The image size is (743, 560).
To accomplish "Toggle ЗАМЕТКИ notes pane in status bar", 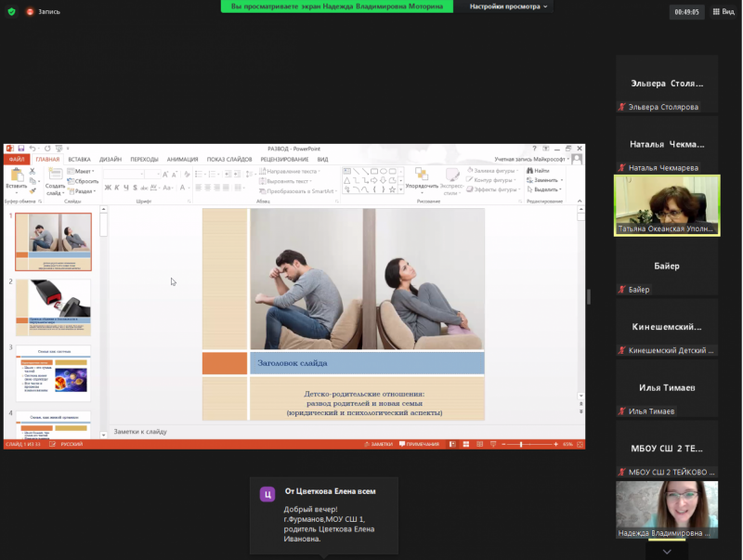I will 380,445.
